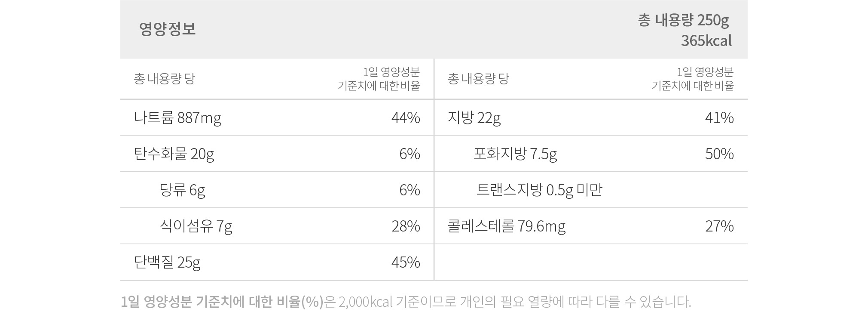Select the 27% cholesterol percentage
Viewport: 868px width, 312px height.
click(719, 226)
